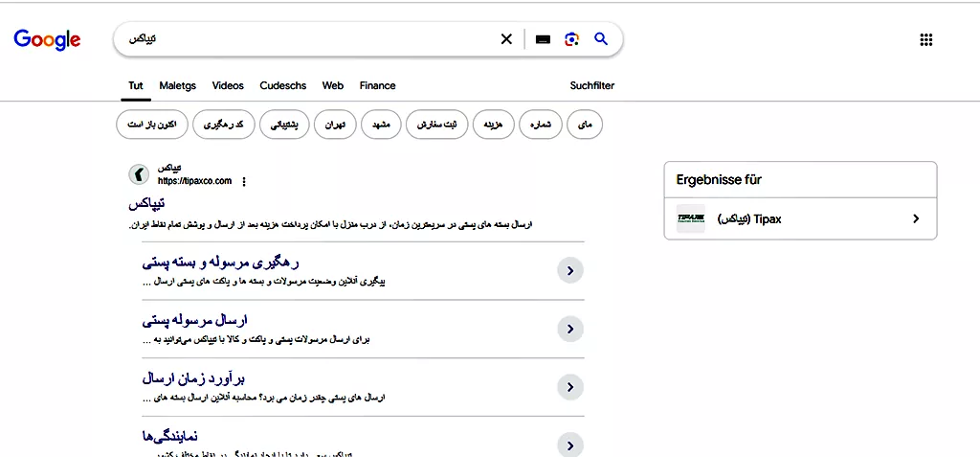Open the 'نمایندگی‌ها' sitelink
The image size is (980, 457).
[x=170, y=436]
